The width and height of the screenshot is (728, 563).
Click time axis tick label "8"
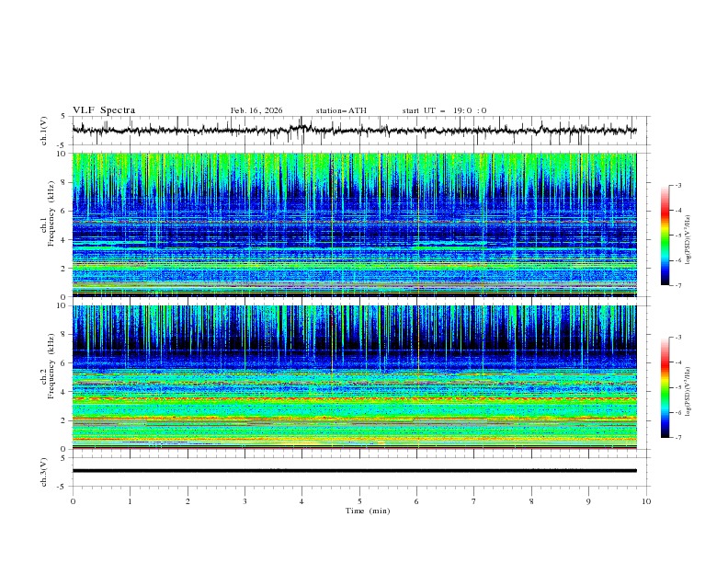[531, 501]
